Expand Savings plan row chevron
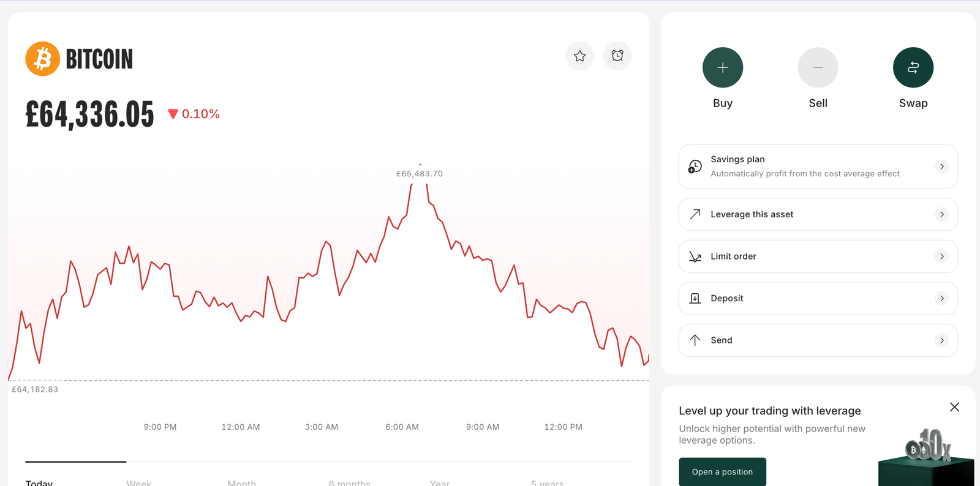The height and width of the screenshot is (486, 980). point(942,166)
